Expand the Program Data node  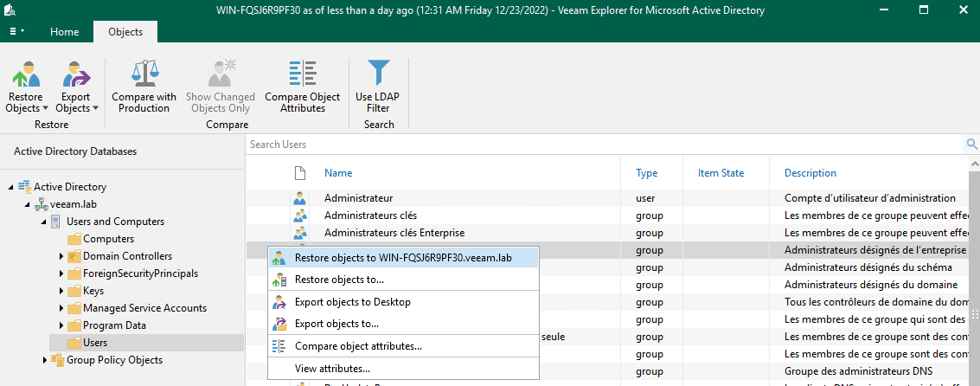click(61, 325)
